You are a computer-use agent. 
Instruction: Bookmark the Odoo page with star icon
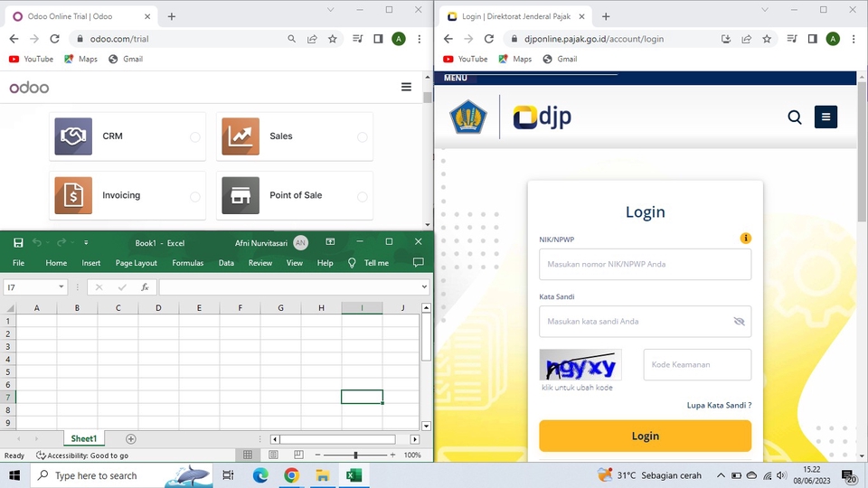(x=332, y=39)
